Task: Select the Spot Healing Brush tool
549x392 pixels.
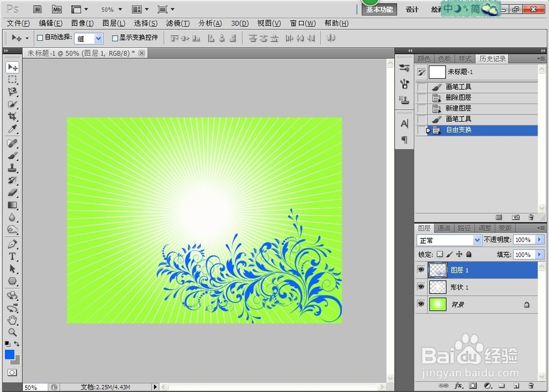Action: pos(13,143)
